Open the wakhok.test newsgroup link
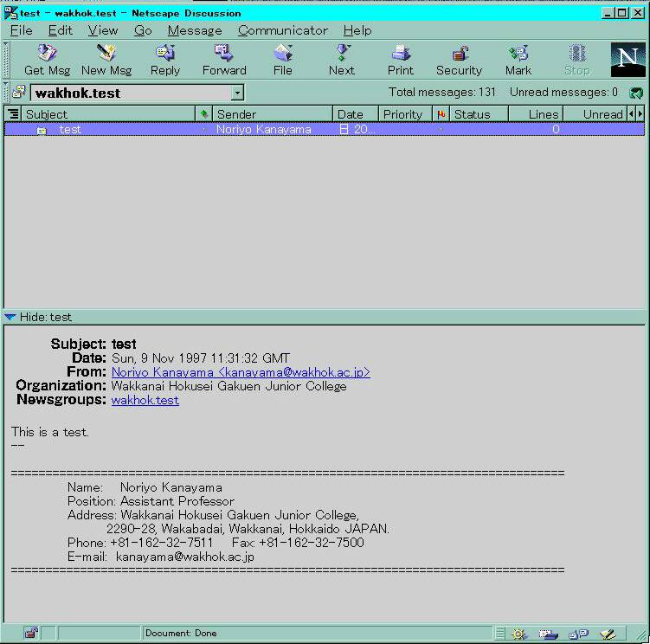The width and height of the screenshot is (650, 644). click(x=145, y=400)
